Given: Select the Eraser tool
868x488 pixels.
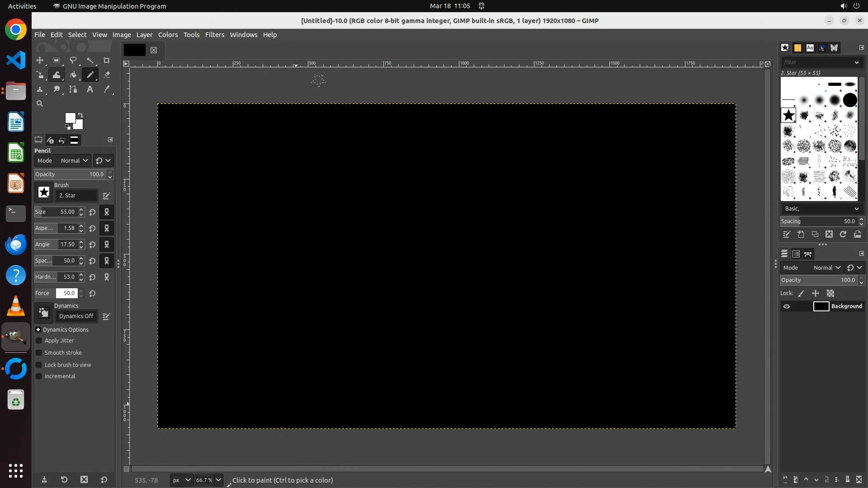Looking at the screenshot, I should point(107,75).
